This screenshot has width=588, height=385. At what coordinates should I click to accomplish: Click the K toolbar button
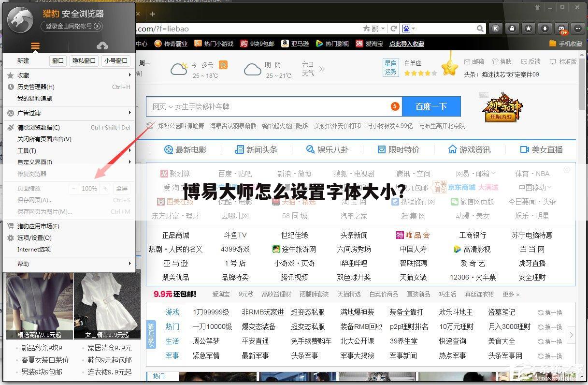pyautogui.click(x=495, y=29)
